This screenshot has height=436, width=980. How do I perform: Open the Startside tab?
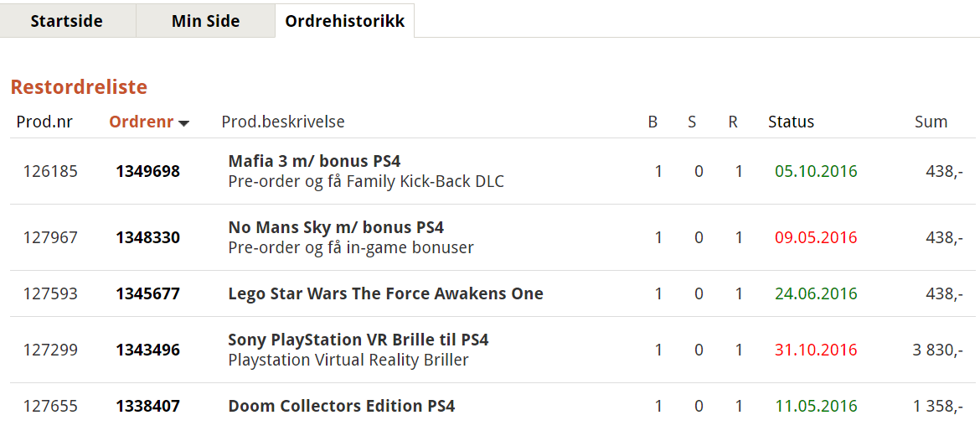(x=67, y=21)
